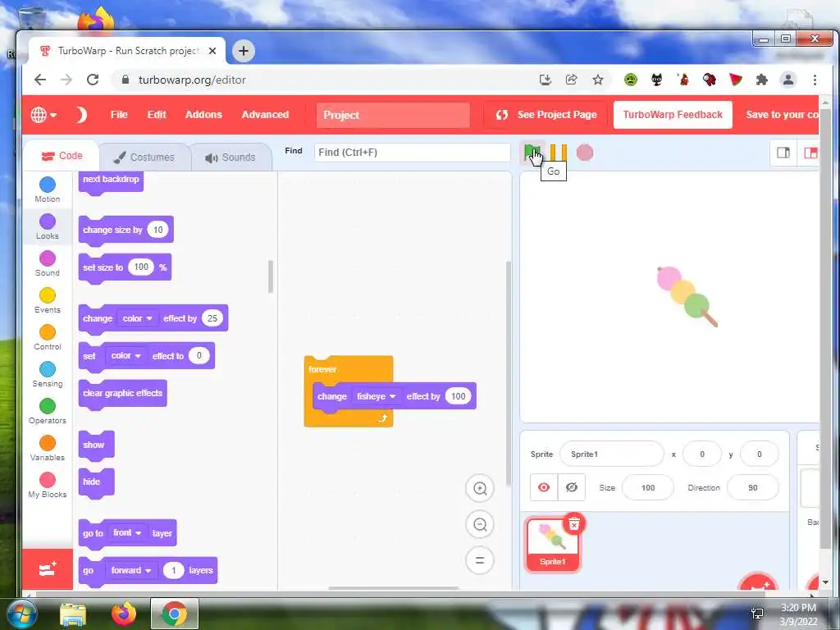Show the sprite using the eye icon
Image resolution: width=840 pixels, height=630 pixels.
pos(544,487)
